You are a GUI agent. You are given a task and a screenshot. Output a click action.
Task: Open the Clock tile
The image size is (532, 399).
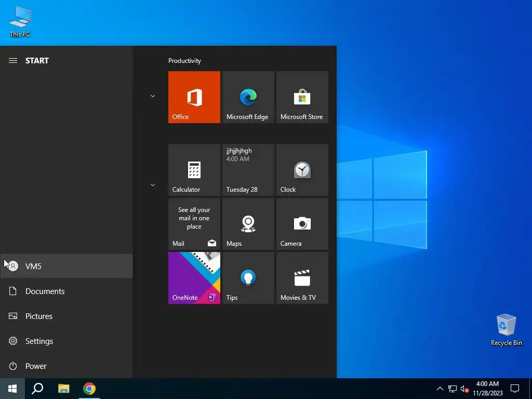302,170
